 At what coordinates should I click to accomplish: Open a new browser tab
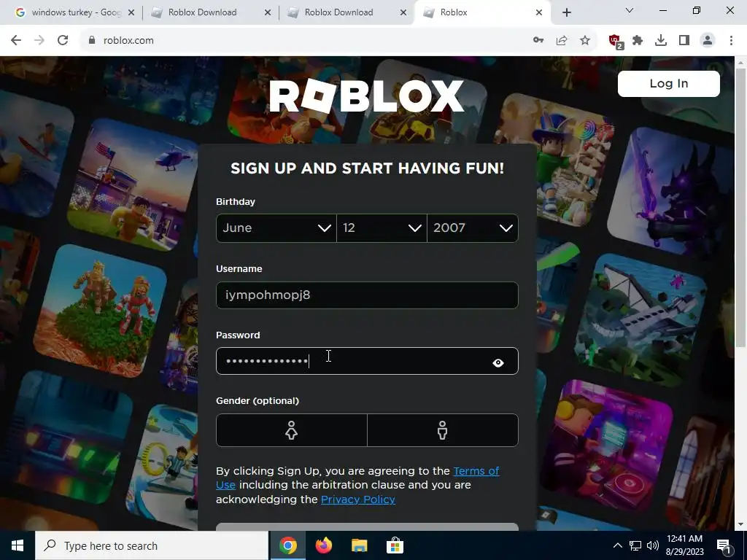566,12
